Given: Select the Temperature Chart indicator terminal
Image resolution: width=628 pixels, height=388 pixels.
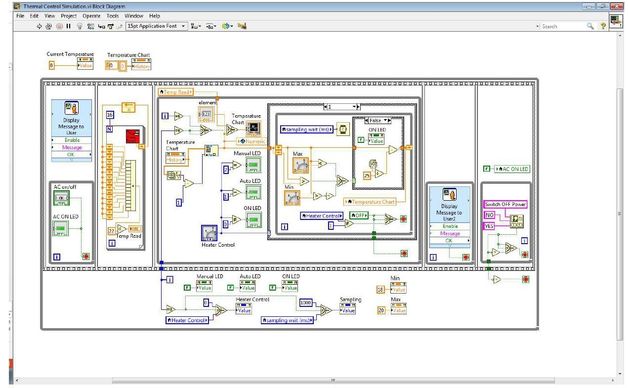Looking at the screenshot, I should click(x=254, y=128).
